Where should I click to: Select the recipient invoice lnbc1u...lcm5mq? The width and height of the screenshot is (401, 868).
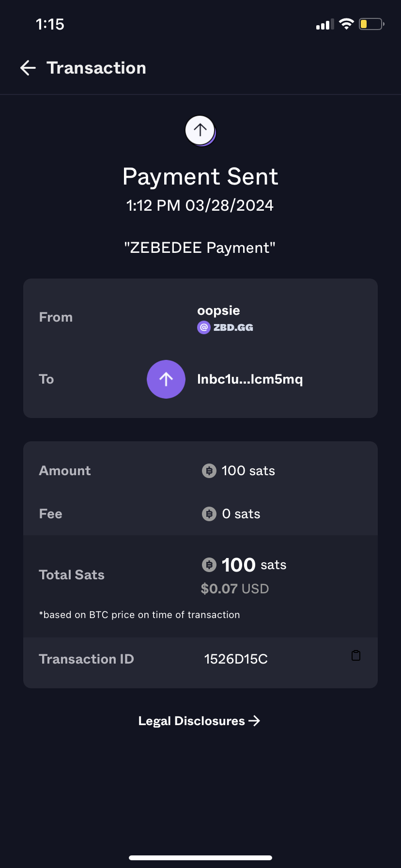click(x=250, y=379)
